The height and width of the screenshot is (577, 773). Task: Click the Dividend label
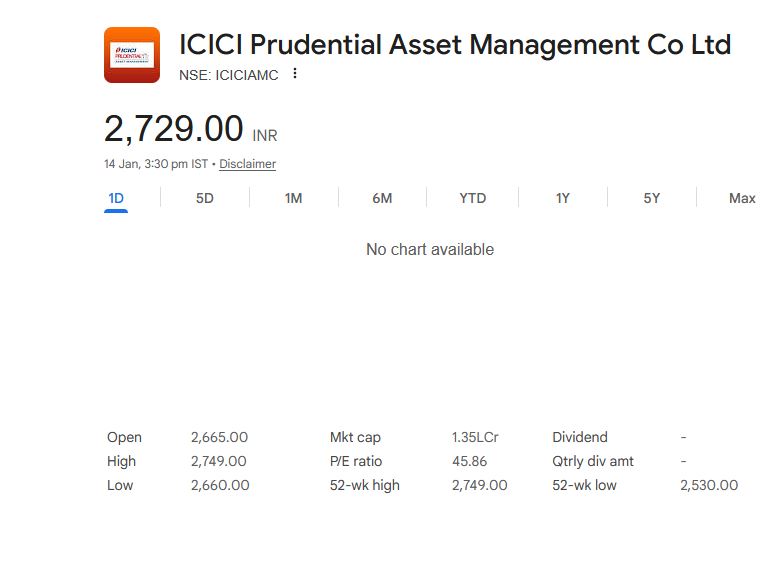coord(580,437)
